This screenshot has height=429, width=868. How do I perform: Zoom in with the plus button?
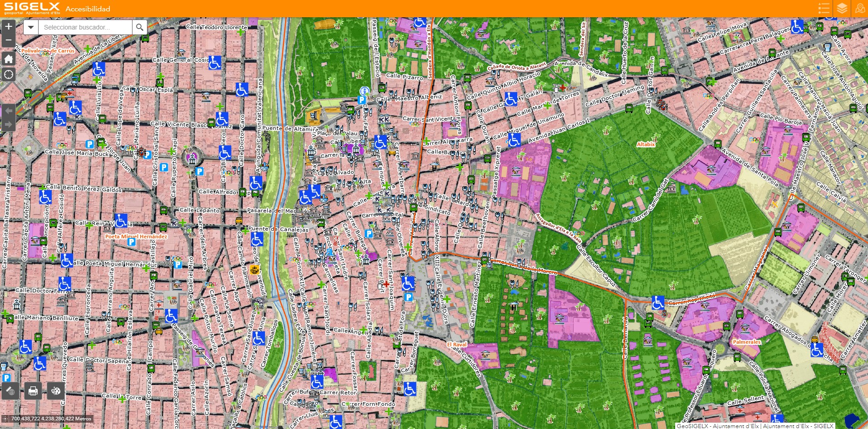tap(9, 26)
